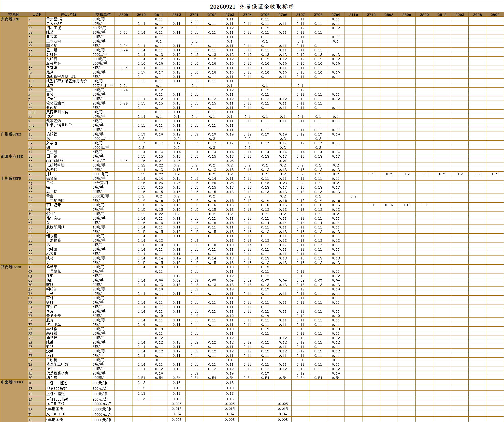
Task: Select the unit cell 90立方米/手
Action: click(x=103, y=86)
